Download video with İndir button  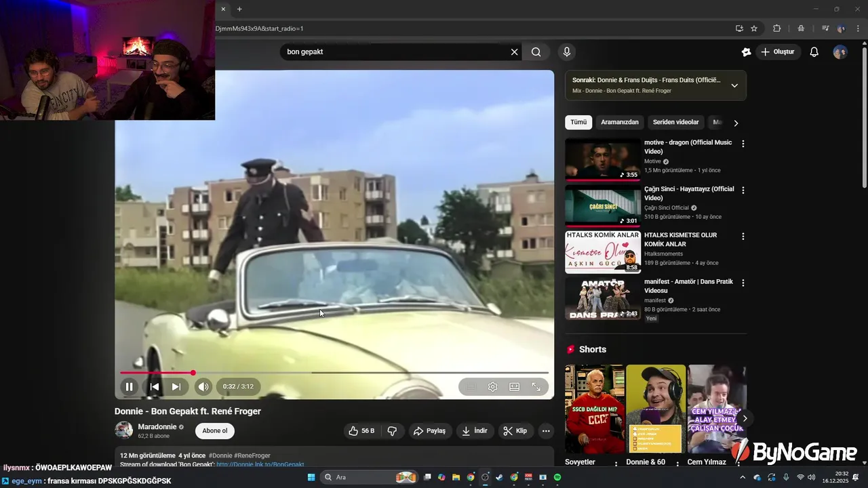pyautogui.click(x=475, y=431)
